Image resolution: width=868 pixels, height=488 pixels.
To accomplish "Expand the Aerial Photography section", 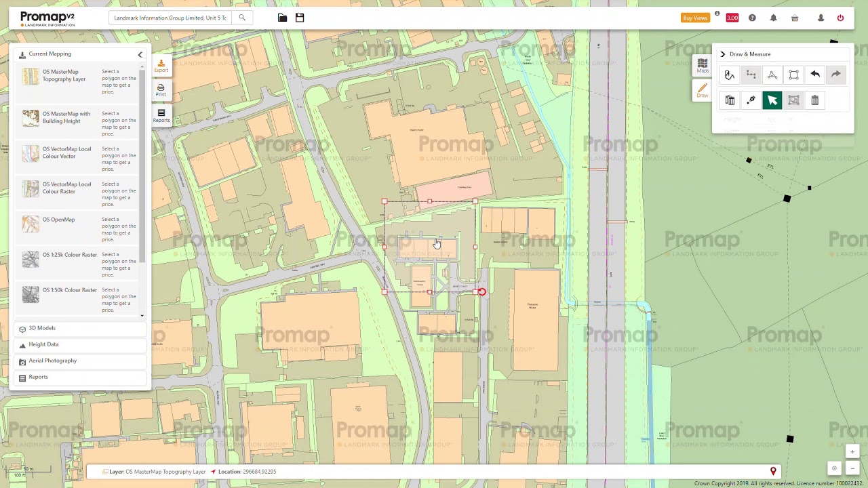I will pos(80,361).
